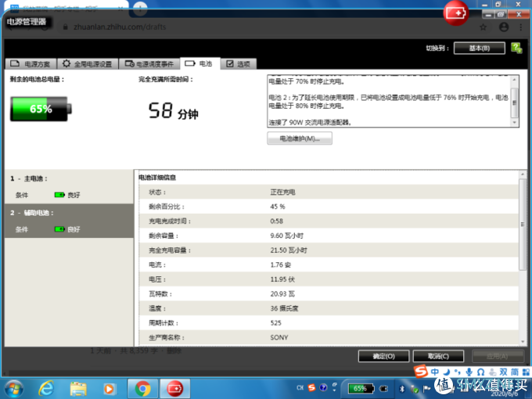Click the 基本(B) switch-mode button
532x399 pixels.
(x=479, y=49)
